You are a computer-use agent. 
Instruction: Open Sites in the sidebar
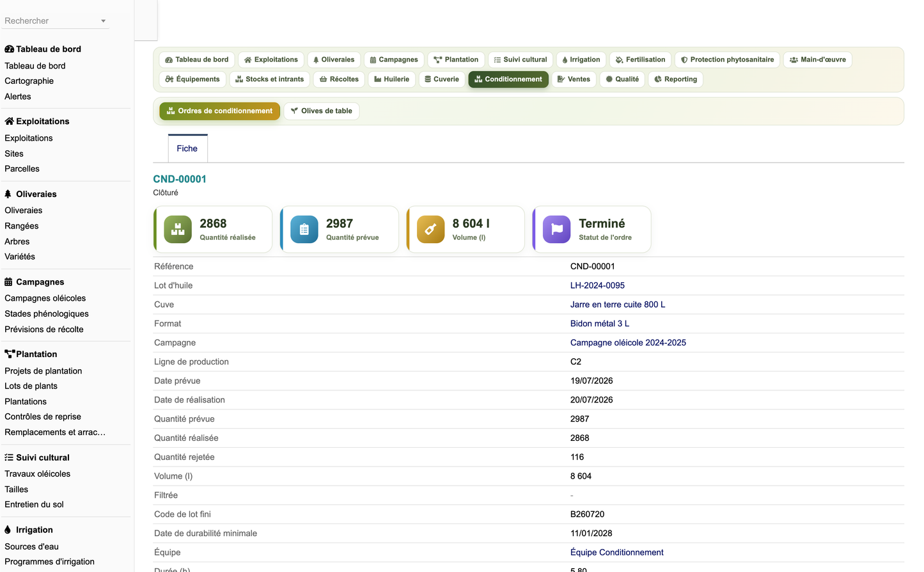point(14,154)
